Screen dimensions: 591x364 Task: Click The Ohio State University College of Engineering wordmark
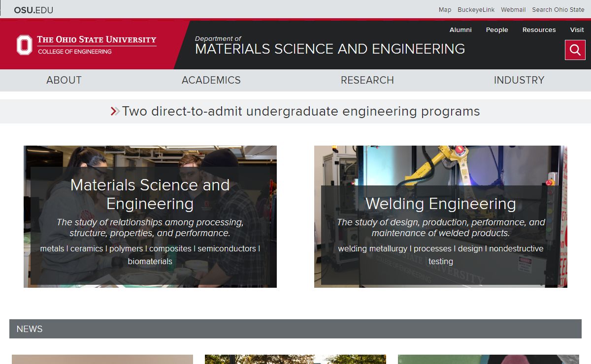click(97, 45)
